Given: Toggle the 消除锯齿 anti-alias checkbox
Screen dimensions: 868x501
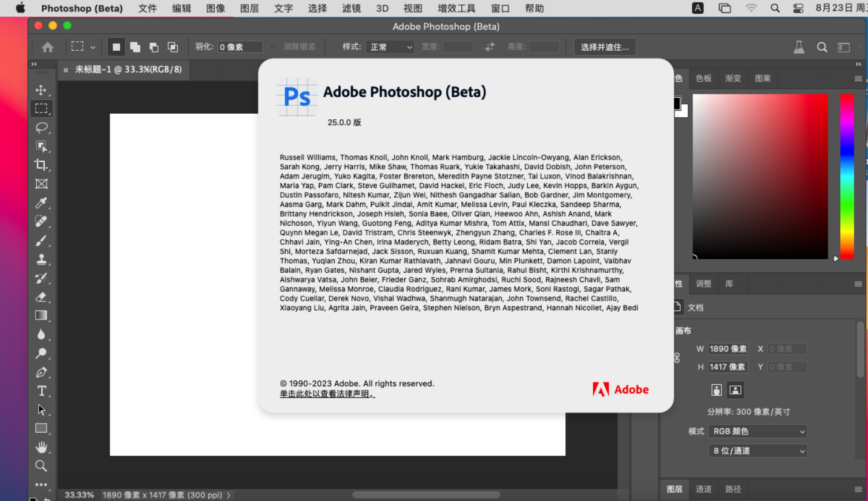Looking at the screenshot, I should point(273,47).
